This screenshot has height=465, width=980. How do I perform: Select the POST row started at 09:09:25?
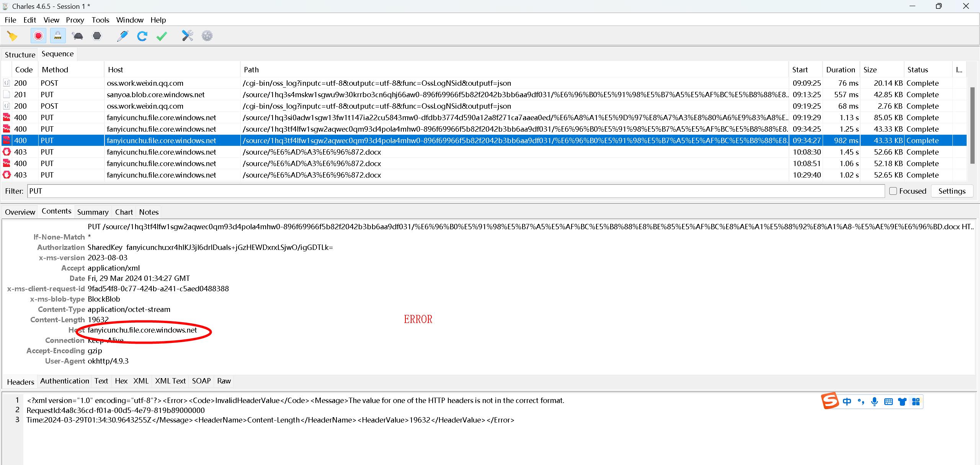[x=484, y=83]
